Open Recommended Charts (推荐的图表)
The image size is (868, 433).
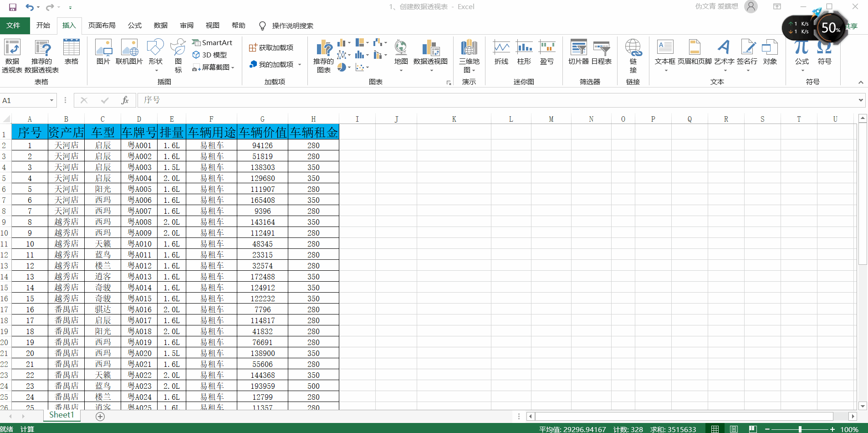(323, 57)
